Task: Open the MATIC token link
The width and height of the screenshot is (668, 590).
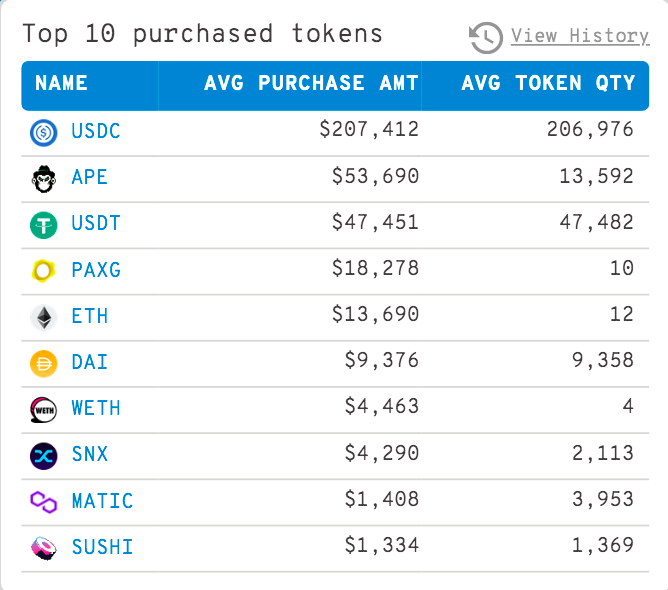Action: [x=102, y=501]
